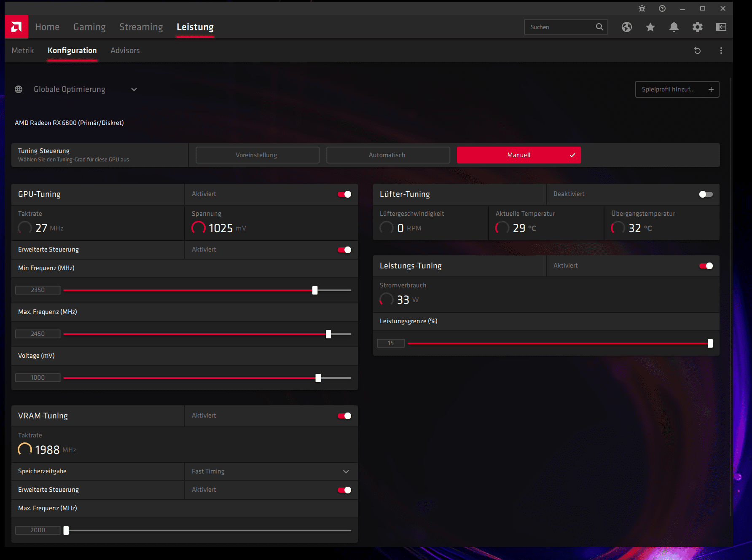Choose Automatisch tuning mode

388,155
